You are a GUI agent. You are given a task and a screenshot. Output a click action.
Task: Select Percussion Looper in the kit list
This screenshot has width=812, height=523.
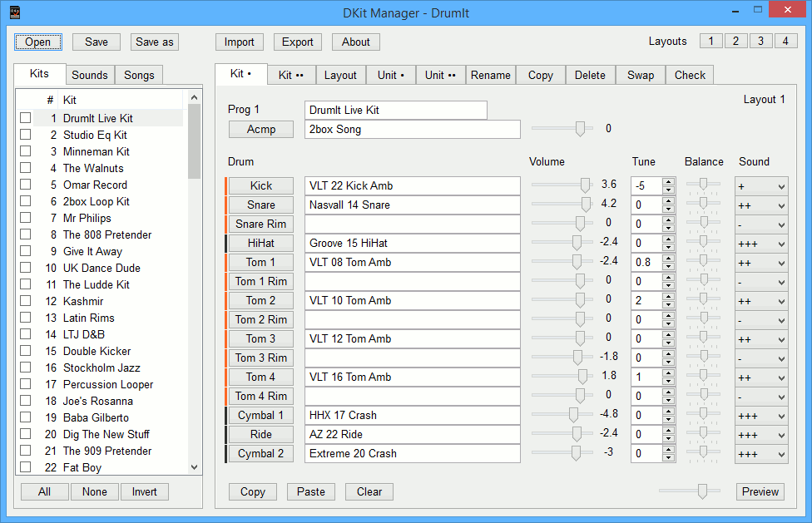[107, 384]
